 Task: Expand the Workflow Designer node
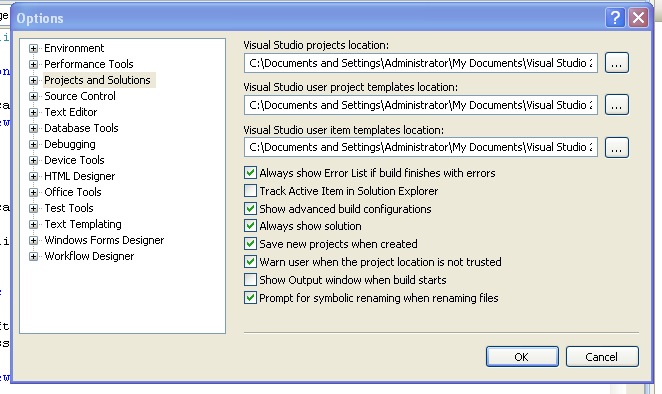click(33, 257)
